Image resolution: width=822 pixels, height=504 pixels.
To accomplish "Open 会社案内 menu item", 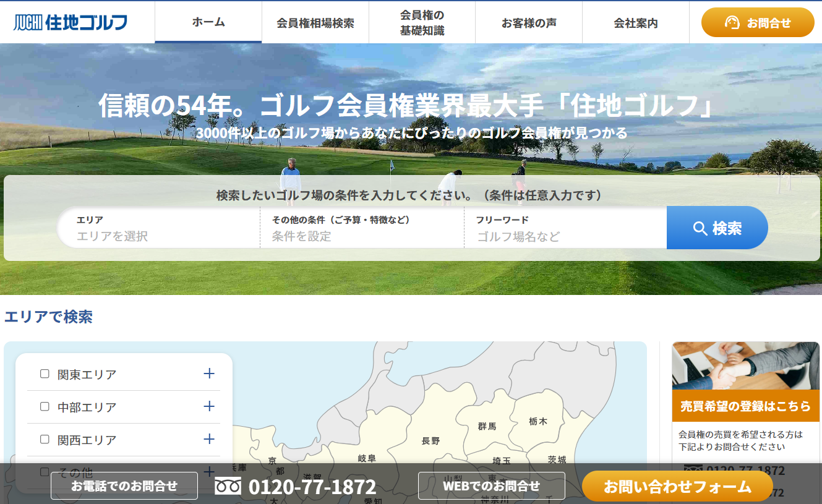I will (636, 23).
